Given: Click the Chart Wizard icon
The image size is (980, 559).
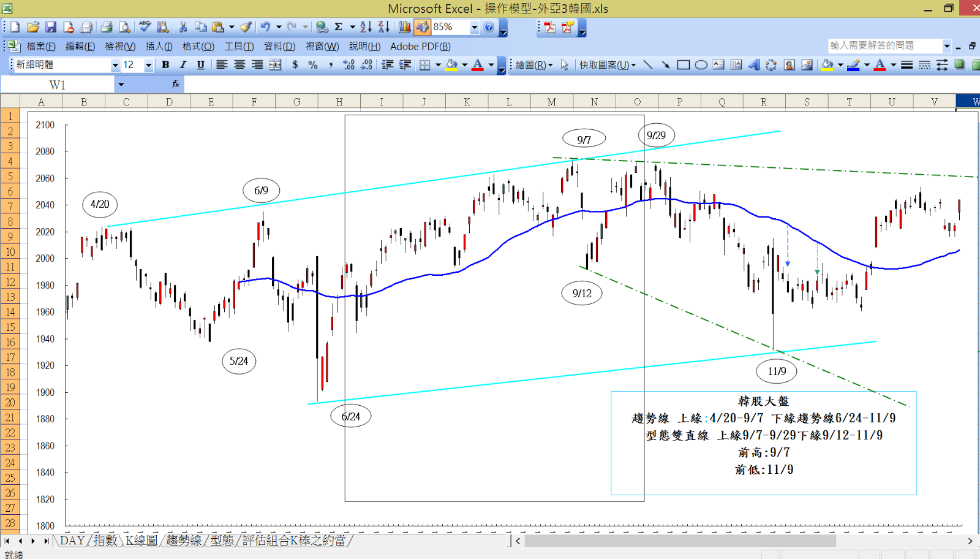Looking at the screenshot, I should coord(404,27).
